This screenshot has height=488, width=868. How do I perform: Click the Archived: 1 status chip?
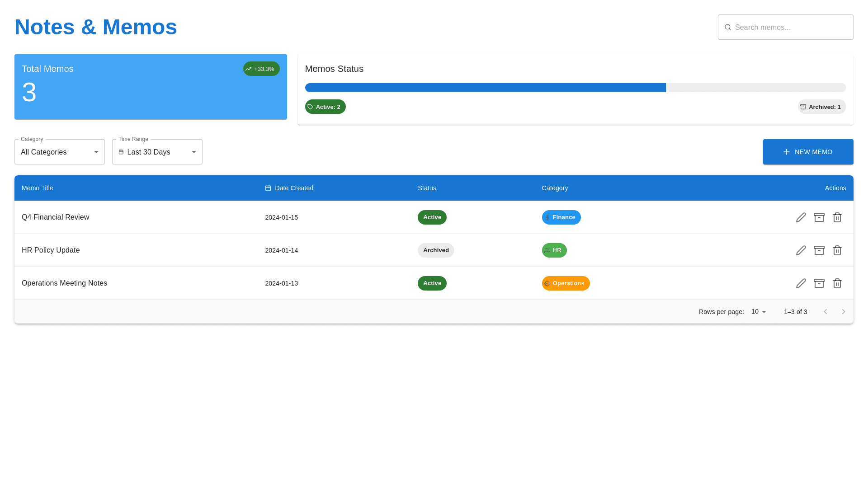pyautogui.click(x=821, y=107)
